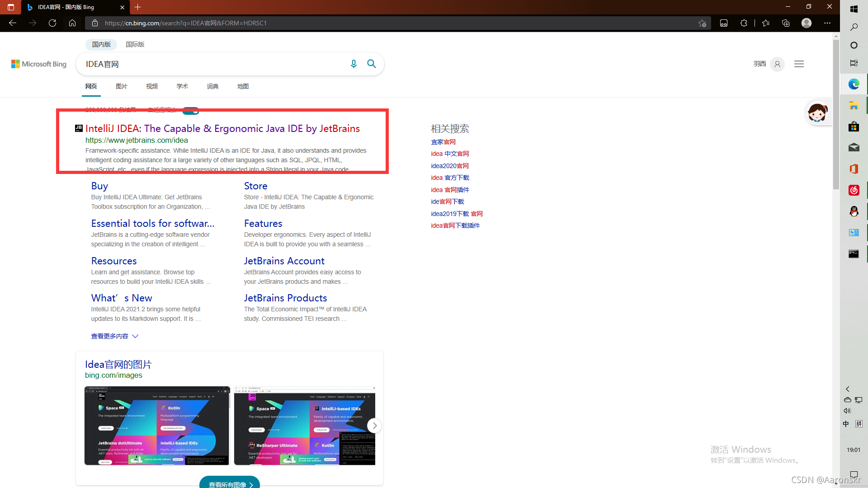Go back to the previous page

pyautogui.click(x=13, y=23)
